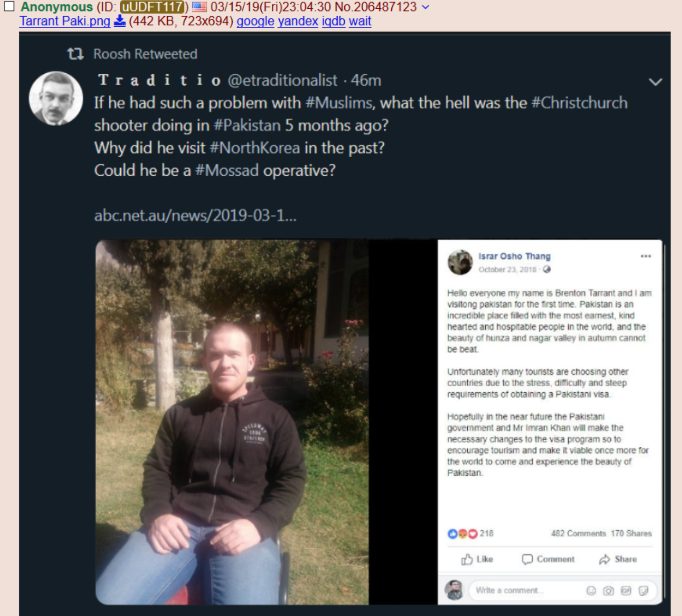682x616 pixels.
Task: Search image with google link
Action: click(255, 21)
